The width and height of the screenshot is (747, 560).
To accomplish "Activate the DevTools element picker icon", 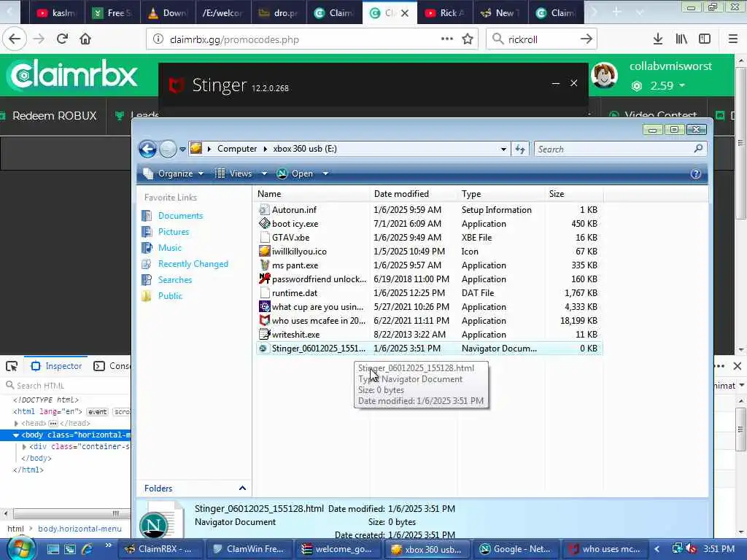I will 12,366.
